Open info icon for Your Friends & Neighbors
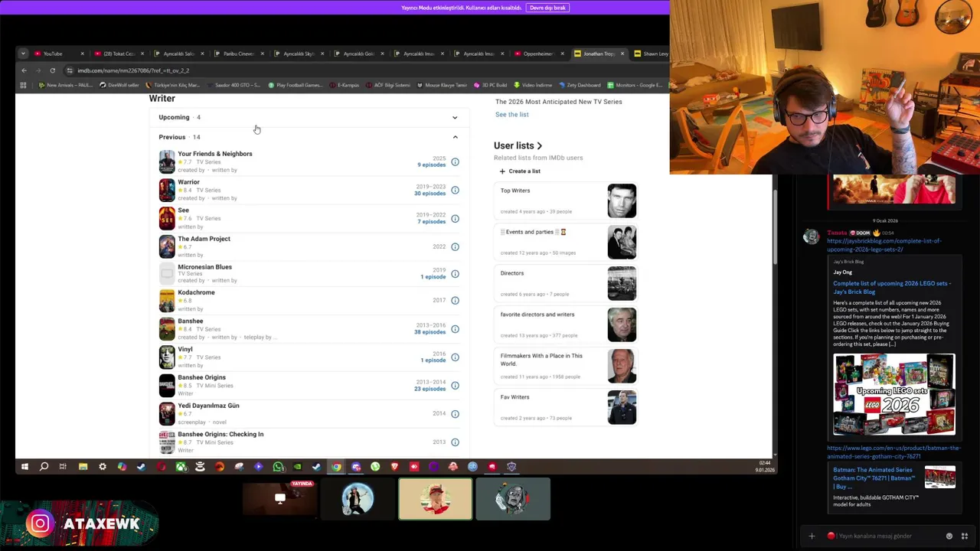The height and width of the screenshot is (551, 980). point(455,161)
